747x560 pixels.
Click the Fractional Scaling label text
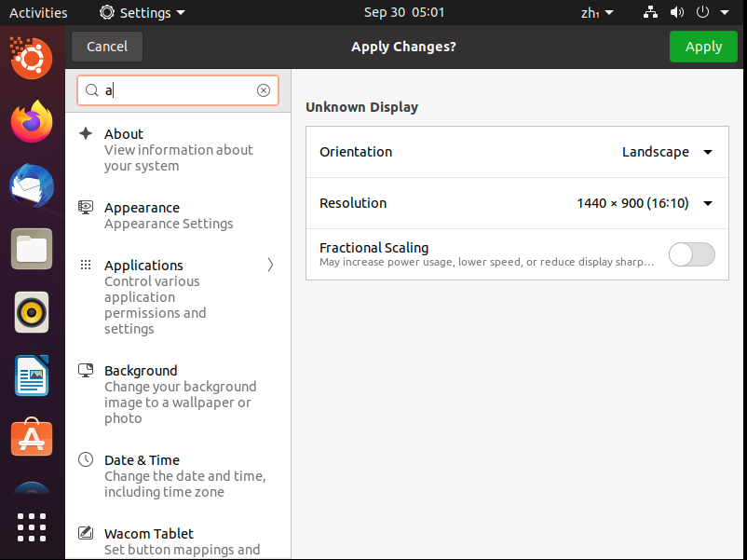click(374, 248)
